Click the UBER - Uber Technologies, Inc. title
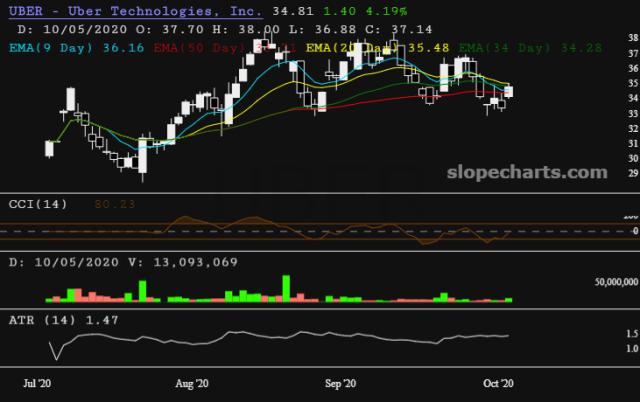 tap(135, 11)
